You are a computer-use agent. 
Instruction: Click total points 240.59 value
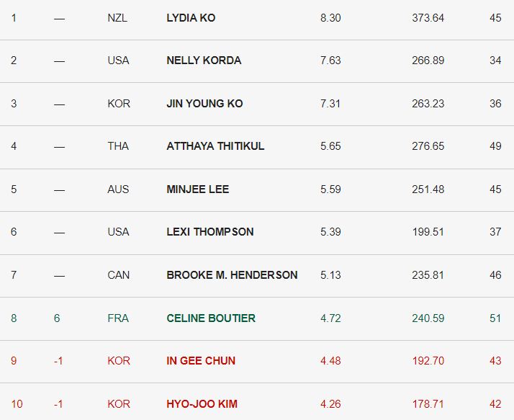point(428,318)
